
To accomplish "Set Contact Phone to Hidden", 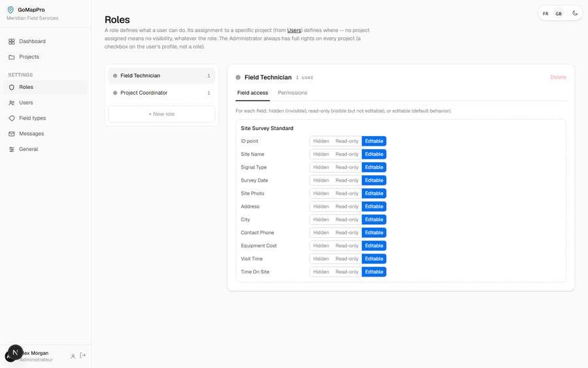I will click(321, 233).
